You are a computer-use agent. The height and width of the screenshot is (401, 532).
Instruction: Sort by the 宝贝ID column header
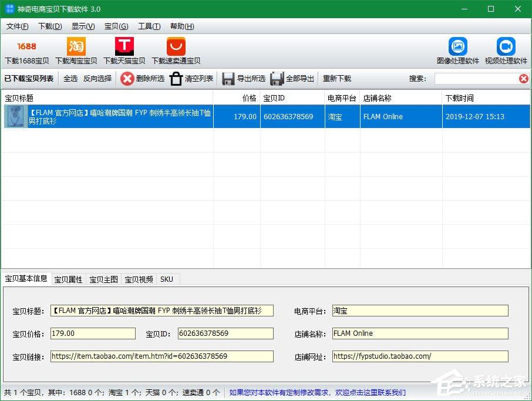[x=292, y=98]
